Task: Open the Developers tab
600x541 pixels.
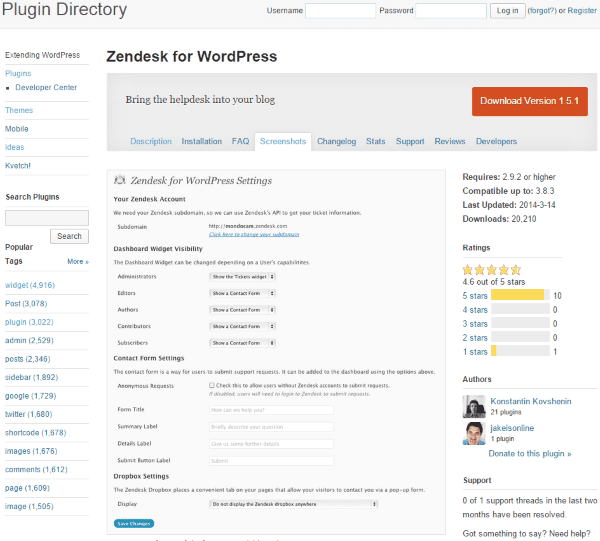Action: pos(496,141)
